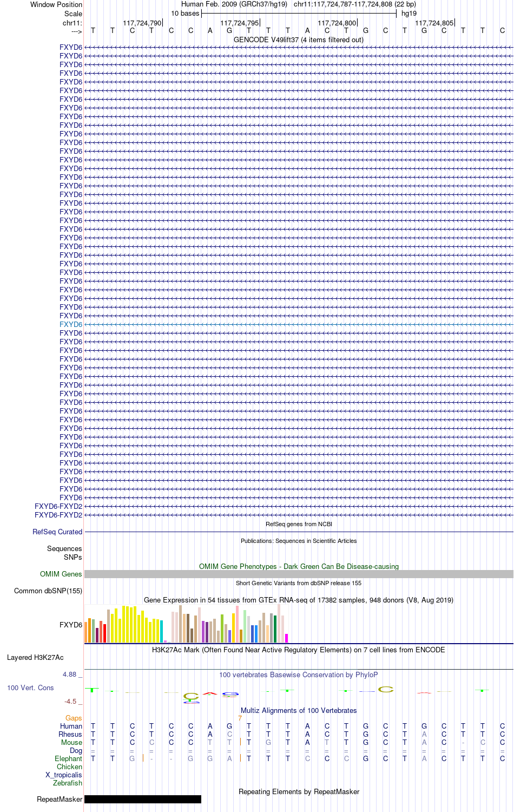The image size is (514, 812).
Task: Select the Dog alignment row label
Action: point(76,750)
